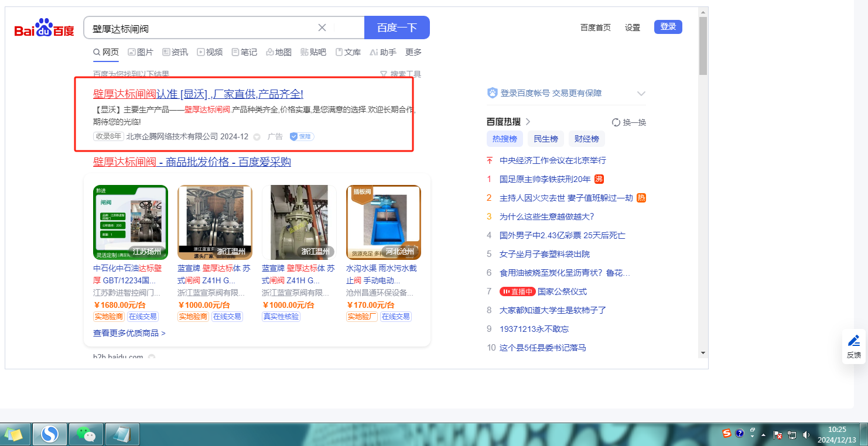This screenshot has width=868, height=446.
Task: Open 水沟水渠 雨水污水截止阀 product link
Action: tap(381, 274)
